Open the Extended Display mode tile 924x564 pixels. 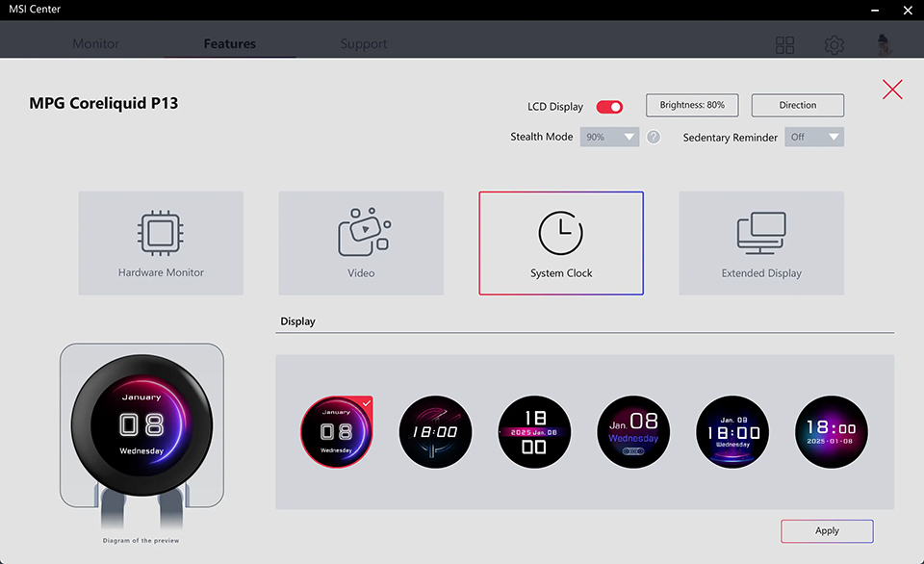(761, 243)
